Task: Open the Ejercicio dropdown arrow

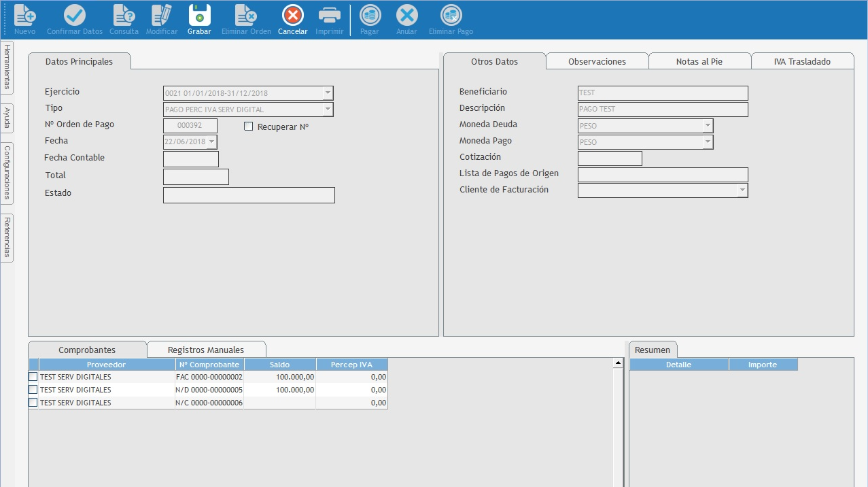Action: 328,93
